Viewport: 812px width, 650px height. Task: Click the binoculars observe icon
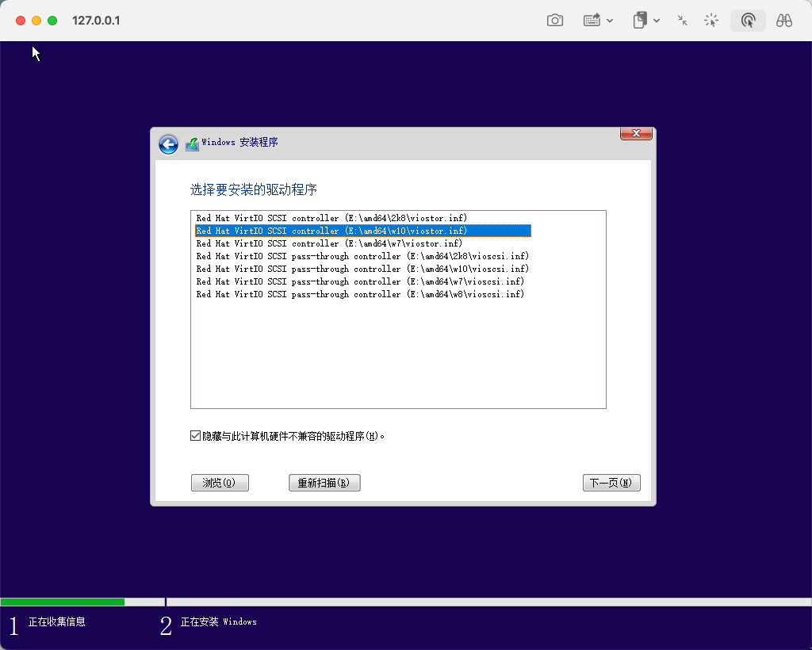784,21
